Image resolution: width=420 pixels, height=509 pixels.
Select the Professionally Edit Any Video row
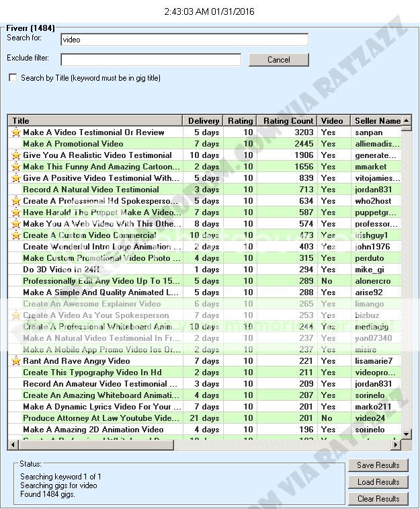205,281
